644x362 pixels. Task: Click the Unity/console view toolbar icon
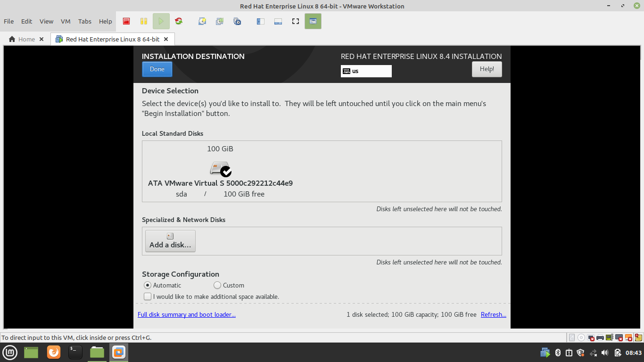tap(313, 21)
